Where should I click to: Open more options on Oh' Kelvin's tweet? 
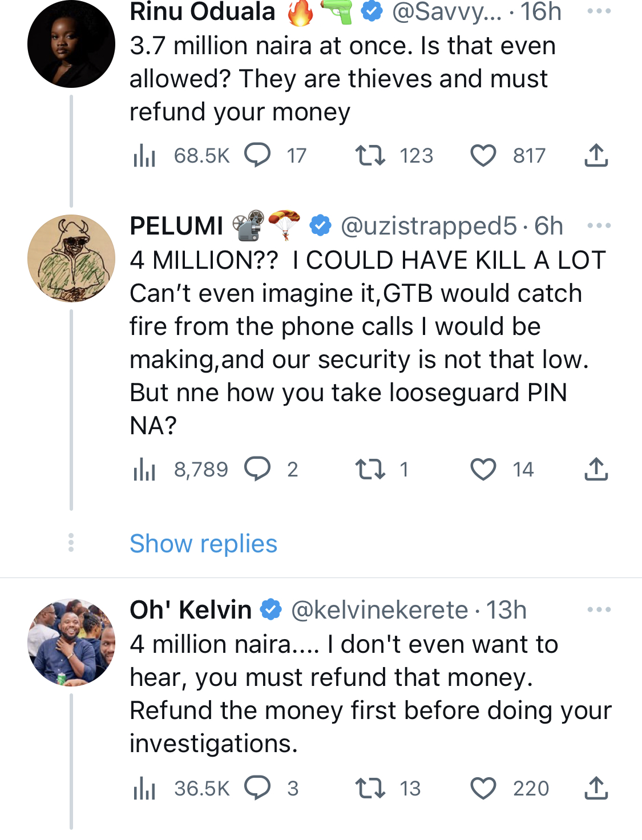[x=599, y=610]
